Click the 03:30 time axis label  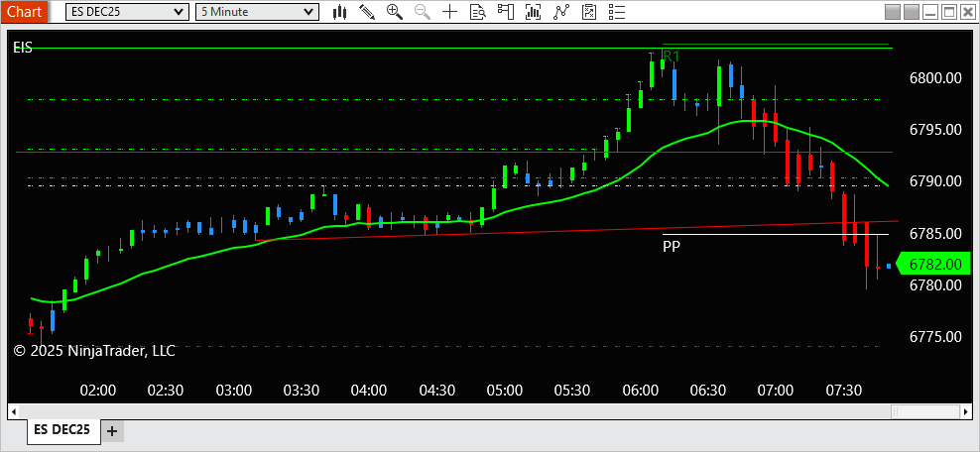[302, 391]
